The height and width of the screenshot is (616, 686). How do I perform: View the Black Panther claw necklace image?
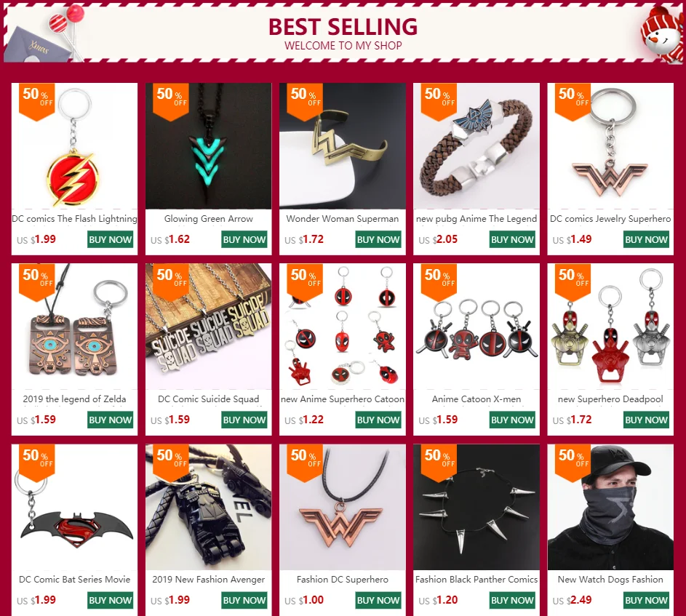coord(476,507)
